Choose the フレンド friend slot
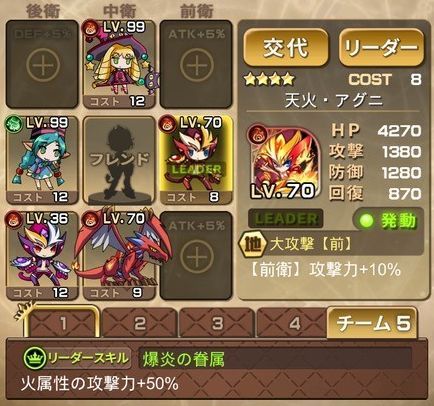The height and width of the screenshot is (406, 434). (x=119, y=160)
